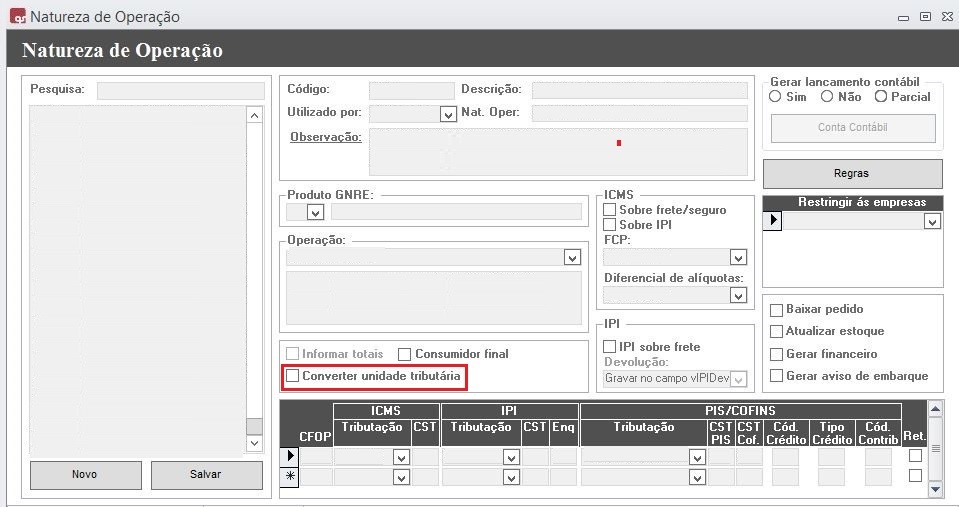Image resolution: width=959 pixels, height=507 pixels.
Task: Open the Regras button
Action: tap(851, 173)
